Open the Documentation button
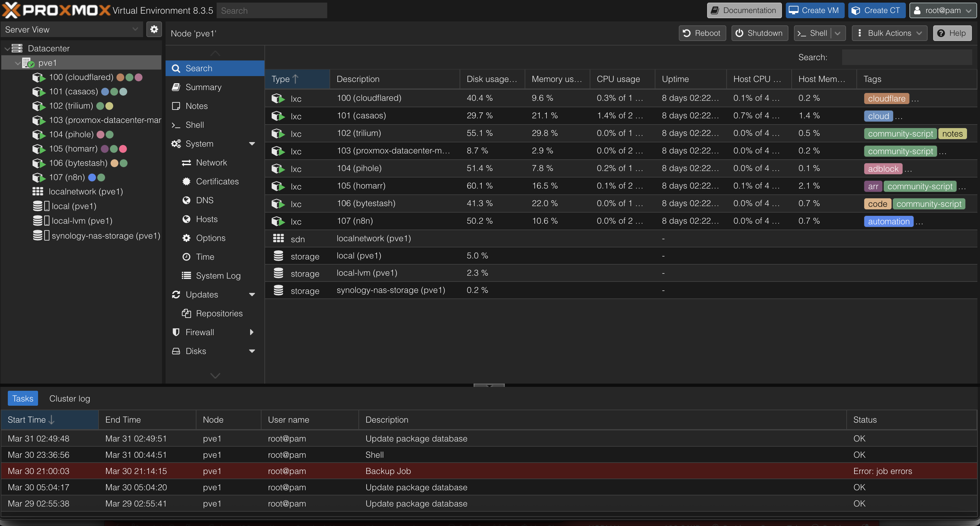This screenshot has height=526, width=980. pos(744,10)
